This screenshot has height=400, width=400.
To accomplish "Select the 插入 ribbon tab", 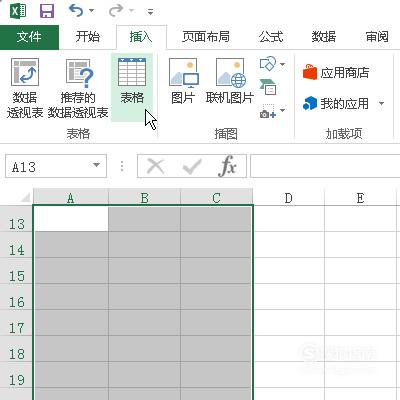I will coord(141,37).
